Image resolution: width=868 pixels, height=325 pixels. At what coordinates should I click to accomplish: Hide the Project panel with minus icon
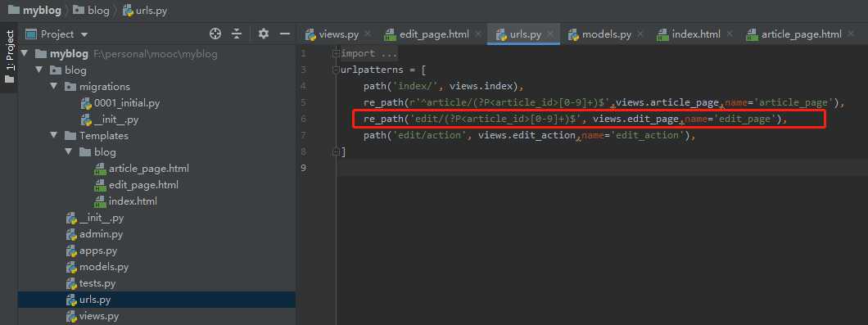[x=285, y=34]
